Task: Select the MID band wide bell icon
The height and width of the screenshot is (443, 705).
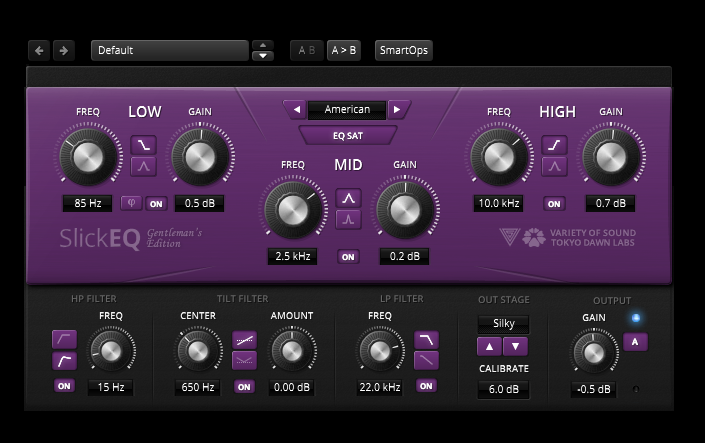Action: [x=348, y=198]
